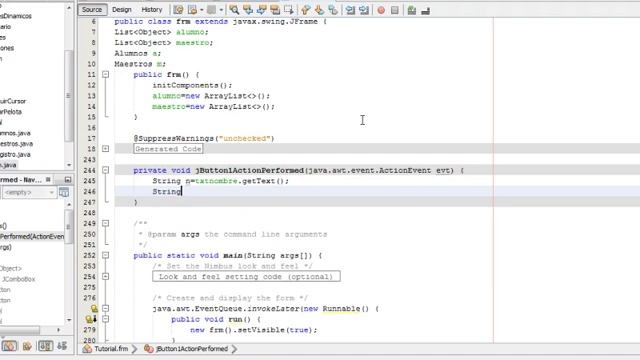This screenshot has height=360, width=640.
Task: Open the History view tab
Action: (152, 9)
